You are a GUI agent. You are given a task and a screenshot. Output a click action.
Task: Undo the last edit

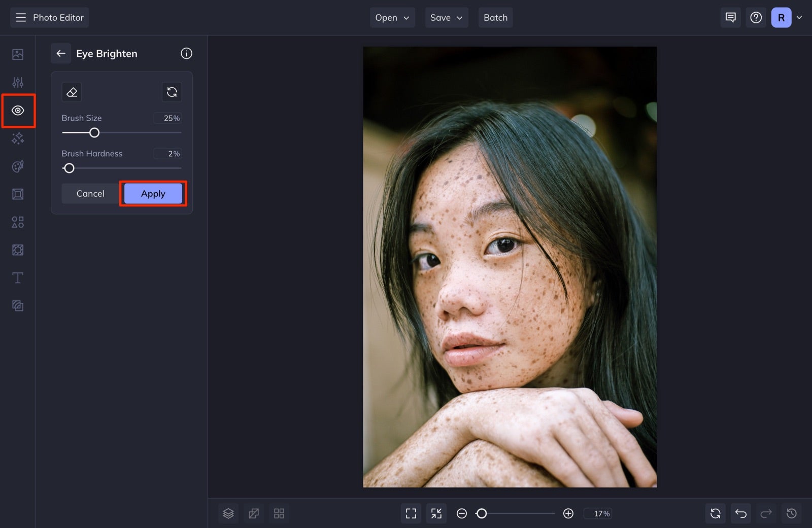coord(740,513)
